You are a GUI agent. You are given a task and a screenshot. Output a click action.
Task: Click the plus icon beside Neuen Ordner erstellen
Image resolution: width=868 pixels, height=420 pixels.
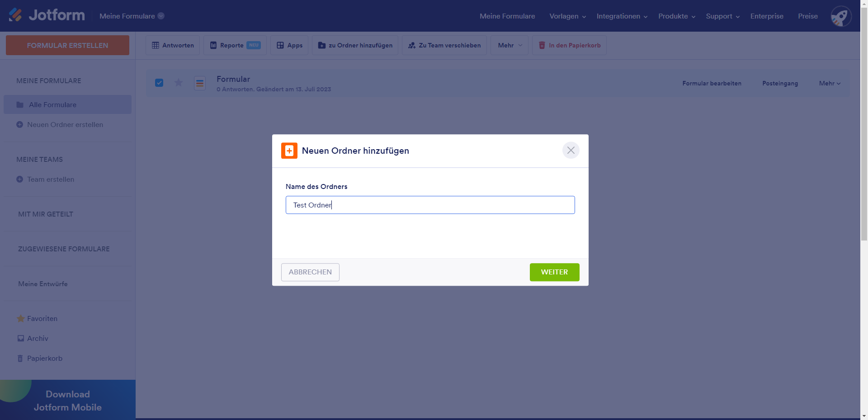point(19,125)
